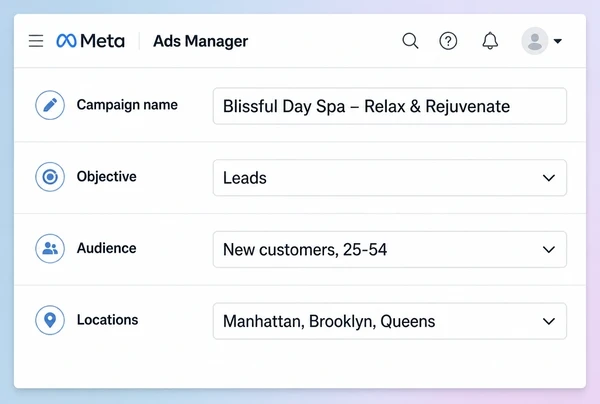Click the Meta logo

(x=90, y=41)
